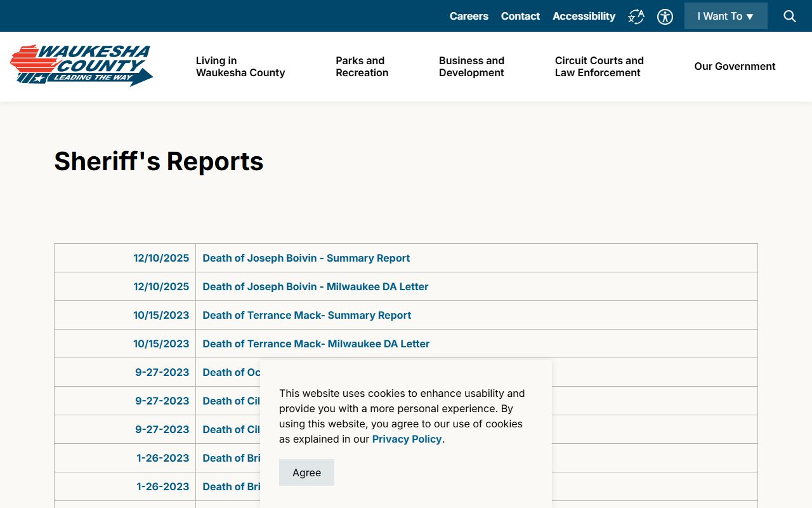Click the search magnifier icon
This screenshot has width=812, height=508.
pos(790,17)
